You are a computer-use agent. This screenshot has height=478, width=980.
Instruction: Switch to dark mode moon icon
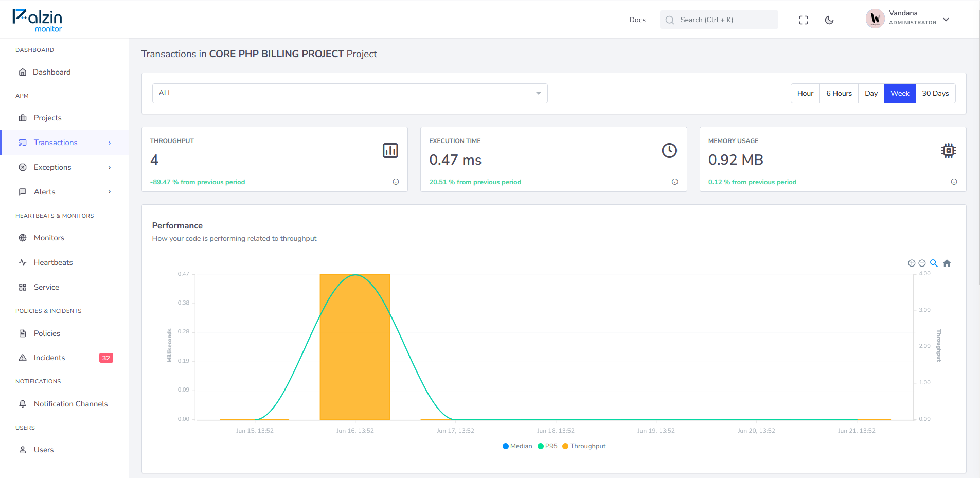point(829,20)
